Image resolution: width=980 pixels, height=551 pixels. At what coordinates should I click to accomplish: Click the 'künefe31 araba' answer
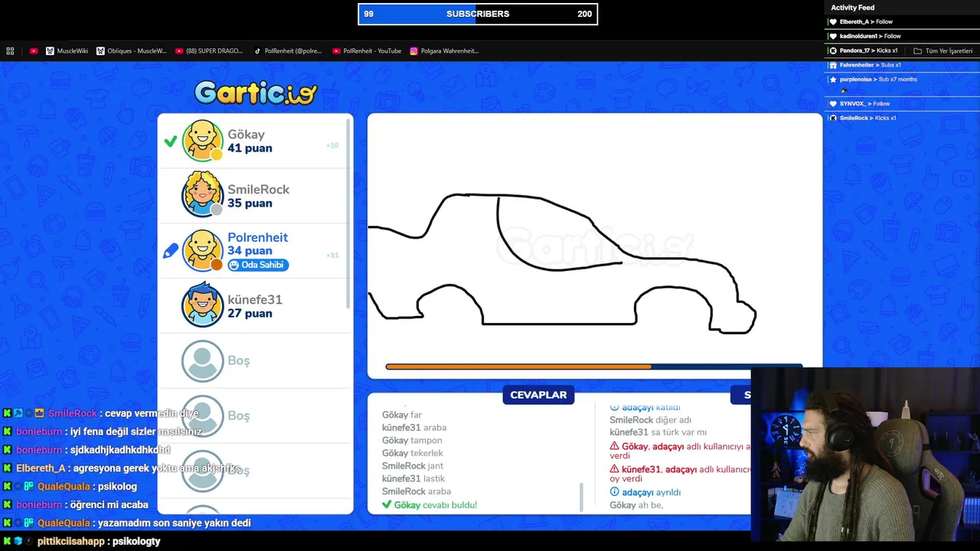[x=414, y=428]
